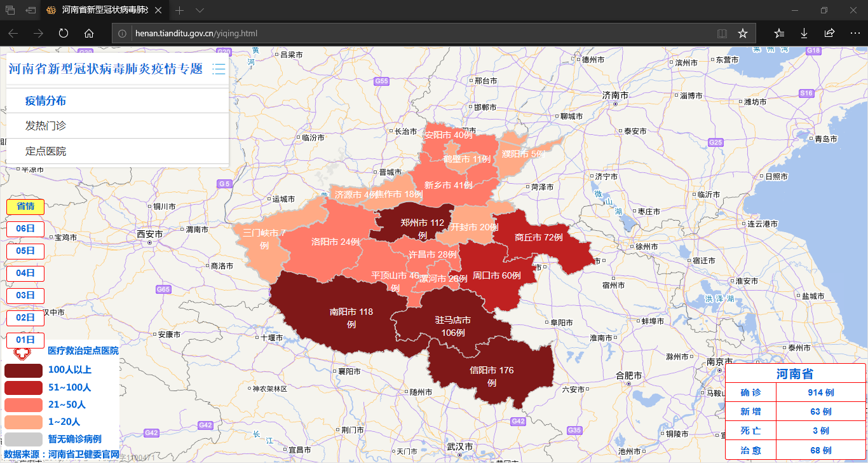Select the 省情 province overview button
Screen dimensions: 868x463
25,206
